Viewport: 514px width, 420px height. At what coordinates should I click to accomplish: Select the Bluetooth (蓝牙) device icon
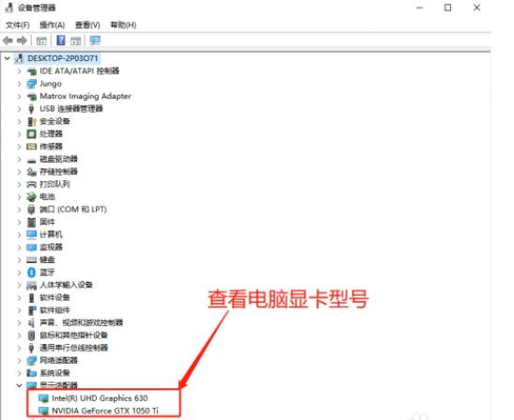[31, 272]
